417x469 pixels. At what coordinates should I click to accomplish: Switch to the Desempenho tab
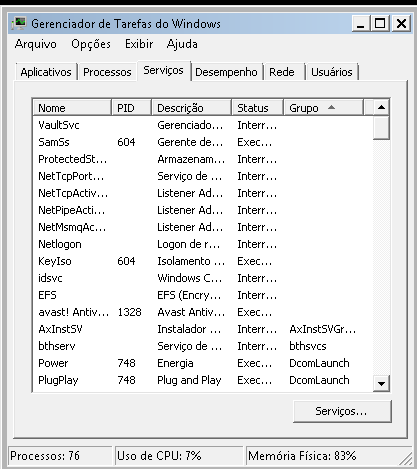(226, 72)
